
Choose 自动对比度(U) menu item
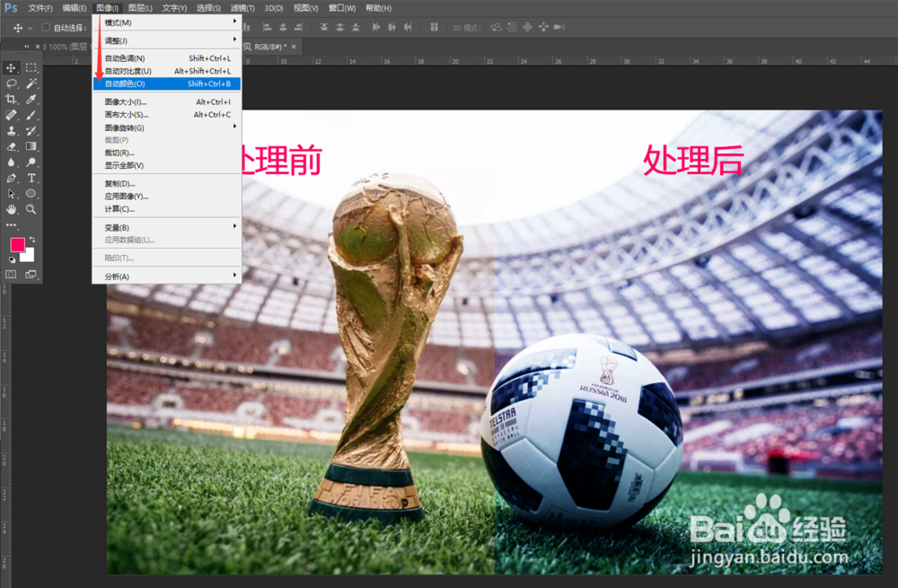point(167,71)
